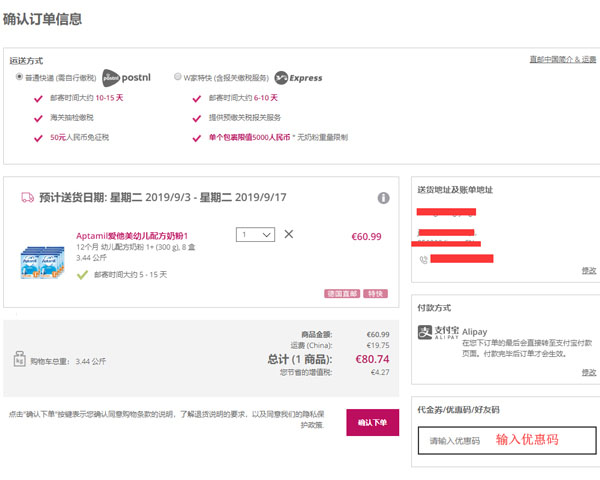Click the green check mark under product
This screenshot has width=600, height=480.
(82, 275)
